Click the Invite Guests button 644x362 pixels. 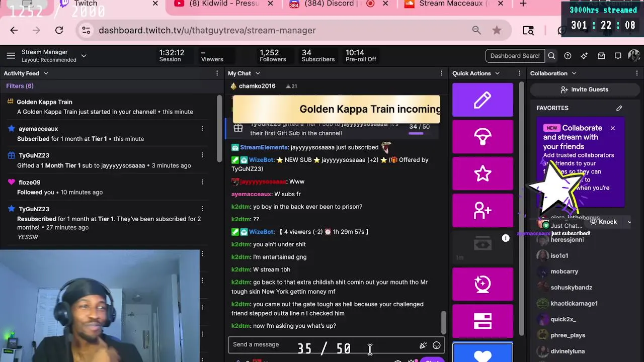point(584,89)
